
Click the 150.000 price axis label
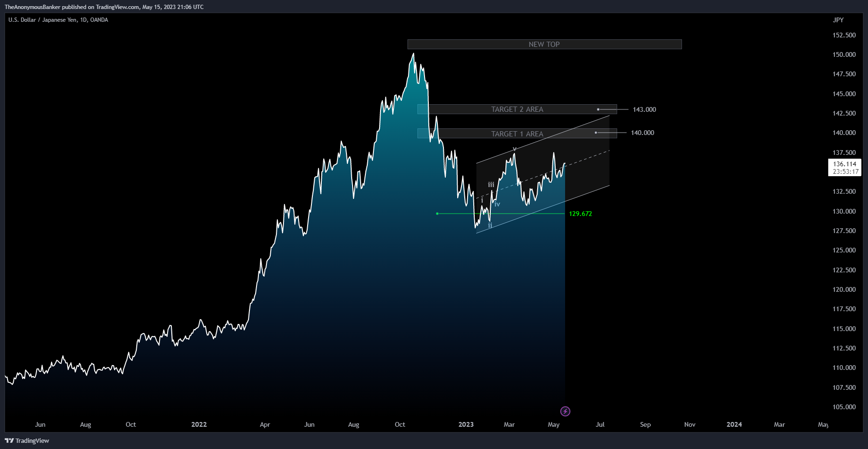pyautogui.click(x=844, y=54)
